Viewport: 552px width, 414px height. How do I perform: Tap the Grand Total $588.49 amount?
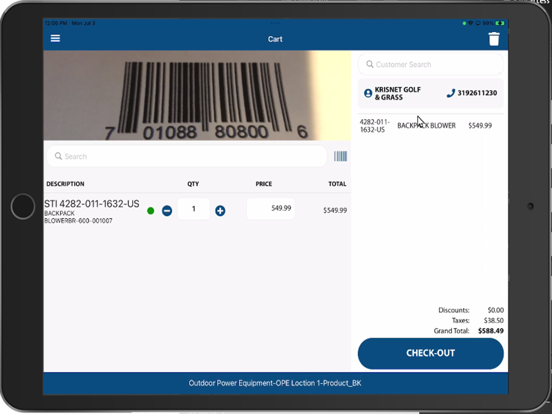tap(491, 331)
